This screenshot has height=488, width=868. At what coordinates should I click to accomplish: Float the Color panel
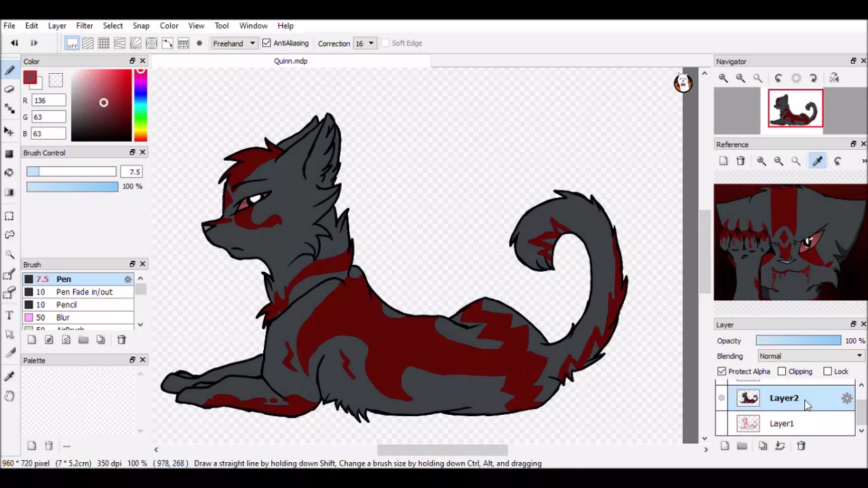pyautogui.click(x=132, y=61)
